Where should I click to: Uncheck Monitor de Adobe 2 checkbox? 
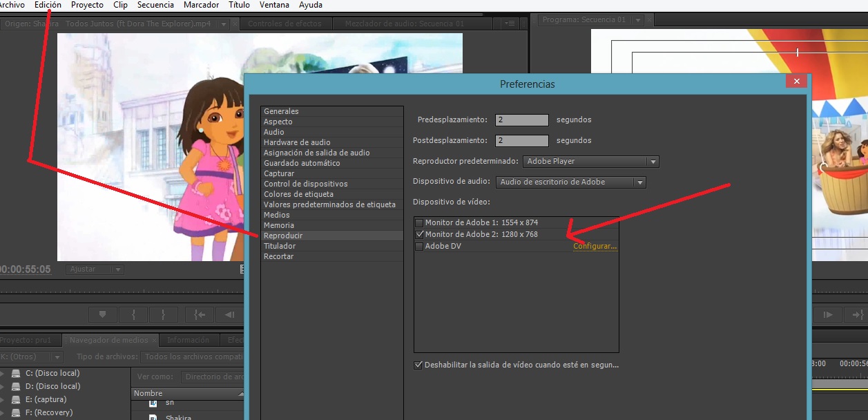pos(418,234)
